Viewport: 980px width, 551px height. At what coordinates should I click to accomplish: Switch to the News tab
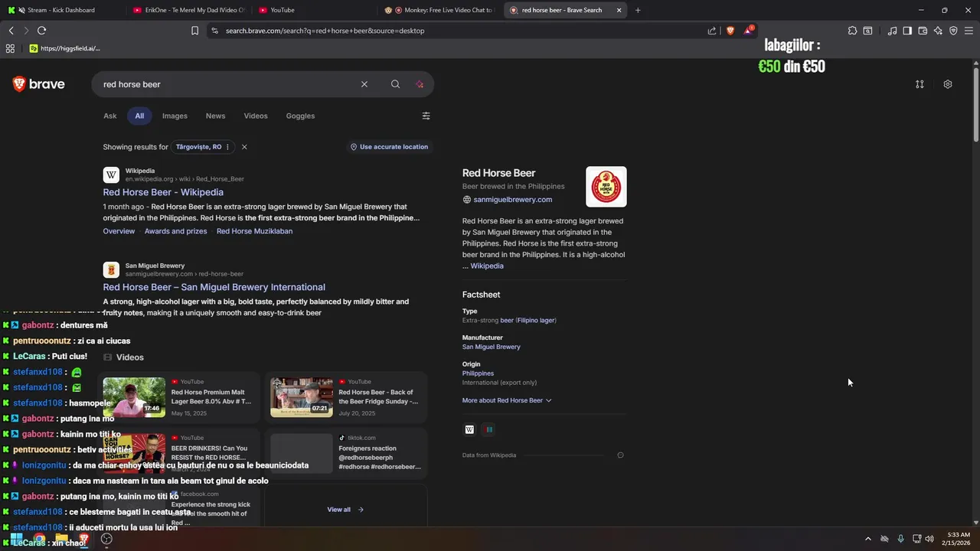tap(215, 116)
